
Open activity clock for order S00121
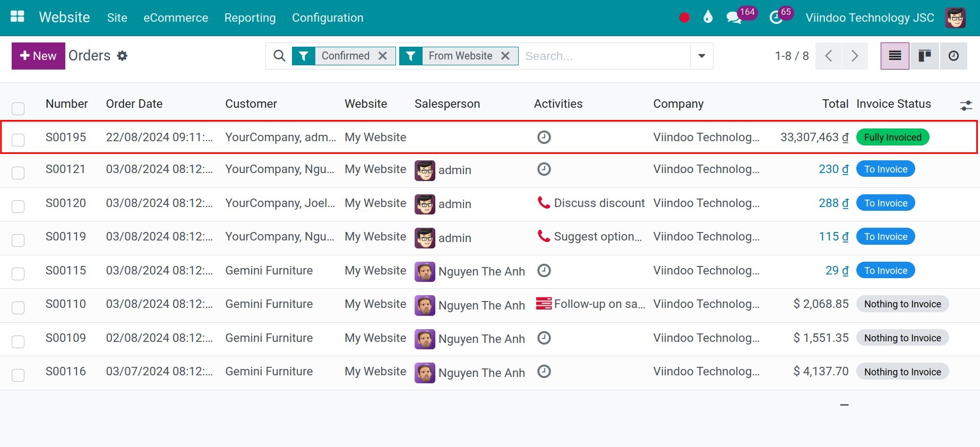[544, 169]
